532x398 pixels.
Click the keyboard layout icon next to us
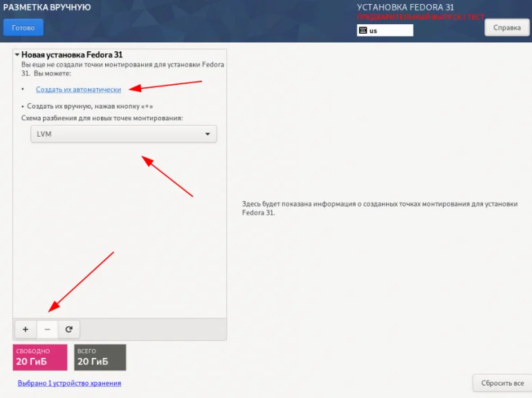point(363,30)
